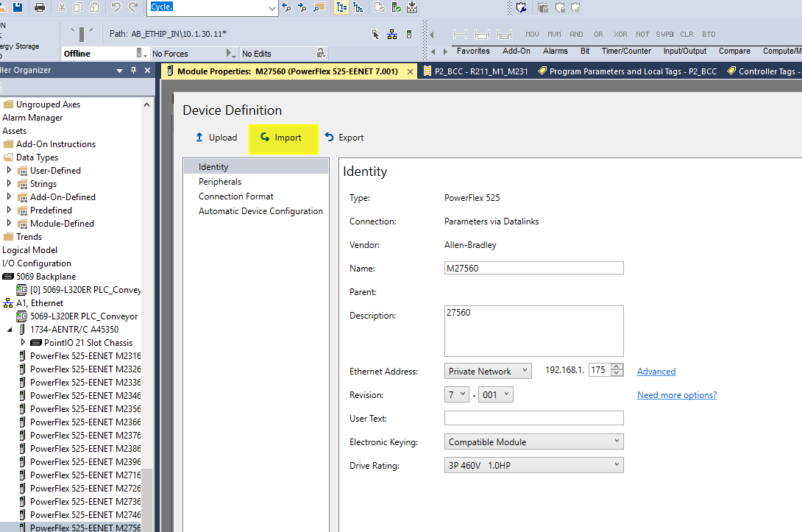The width and height of the screenshot is (802, 532).
Task: Switch to P2_BCC - R211_M1_M231 tab
Action: (475, 71)
